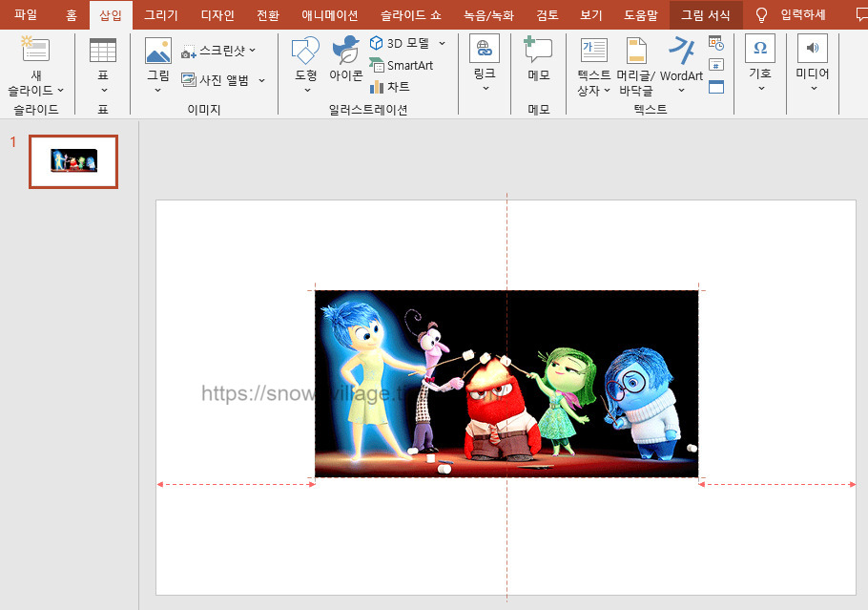Click the lightbulb Tell Me icon
Image resolution: width=868 pixels, height=610 pixels.
click(762, 15)
